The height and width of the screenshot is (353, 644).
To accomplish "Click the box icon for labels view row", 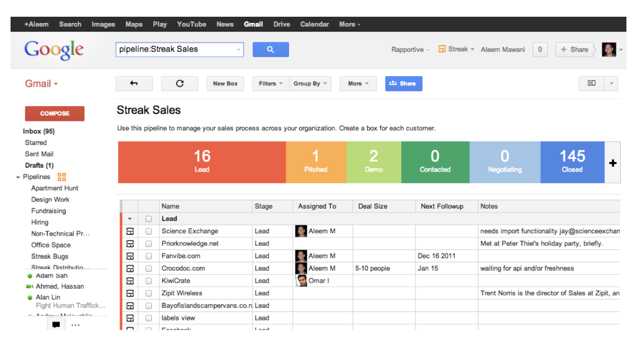I will pyautogui.click(x=130, y=318).
